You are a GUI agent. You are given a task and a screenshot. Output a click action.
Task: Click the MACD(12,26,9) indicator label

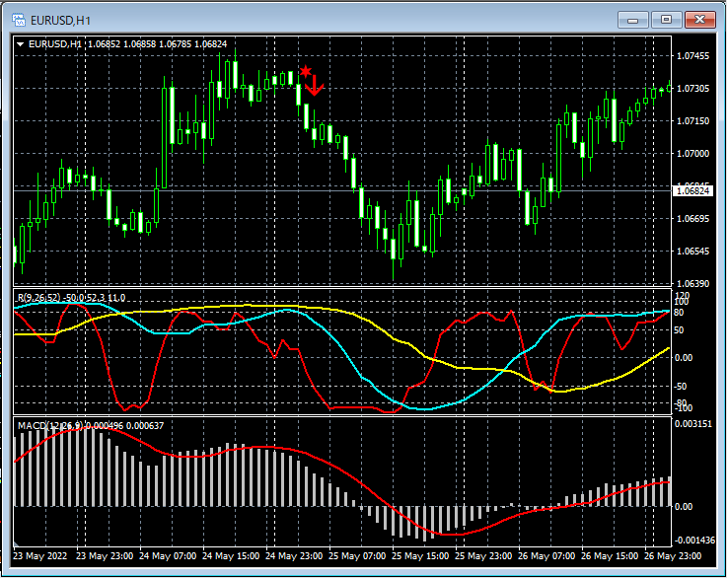49,425
